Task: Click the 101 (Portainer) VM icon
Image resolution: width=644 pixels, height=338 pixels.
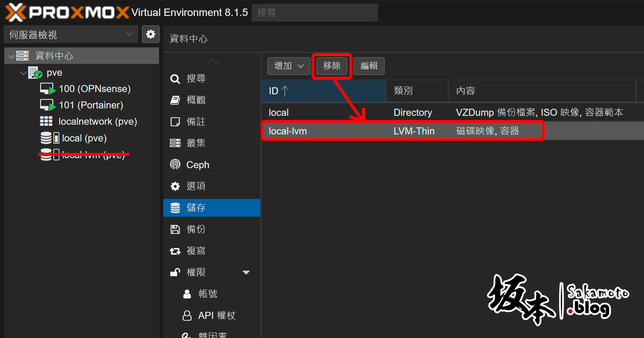Action: (47, 105)
